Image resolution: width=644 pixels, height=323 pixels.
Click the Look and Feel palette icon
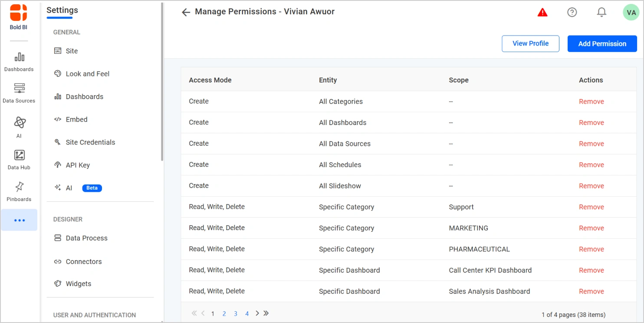(58, 73)
